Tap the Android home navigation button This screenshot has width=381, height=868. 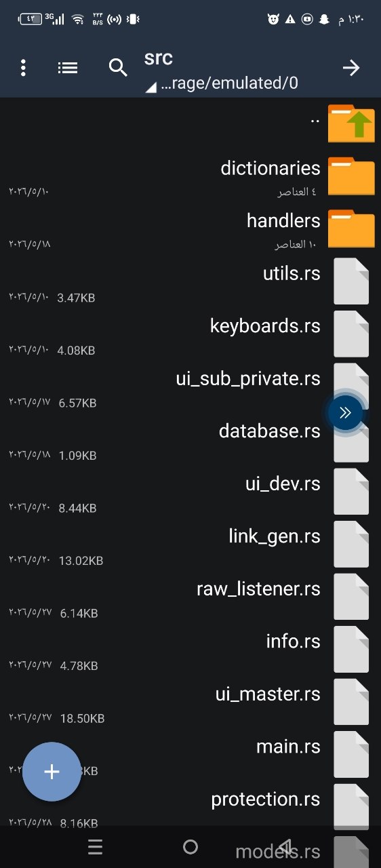click(x=190, y=847)
